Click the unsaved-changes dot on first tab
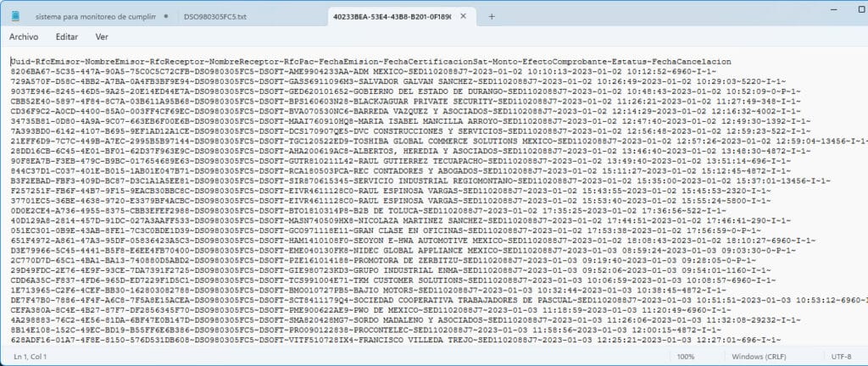This screenshot has width=868, height=366. tap(165, 17)
